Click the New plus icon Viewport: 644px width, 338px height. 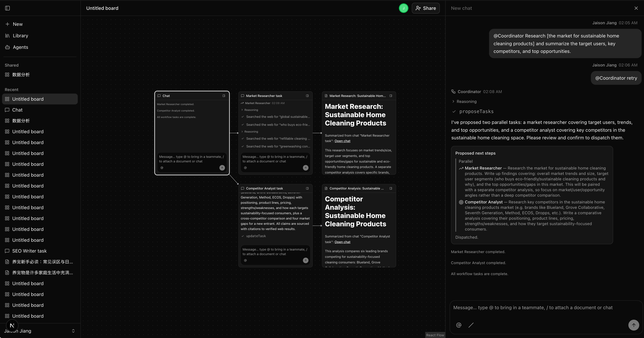[x=7, y=24]
